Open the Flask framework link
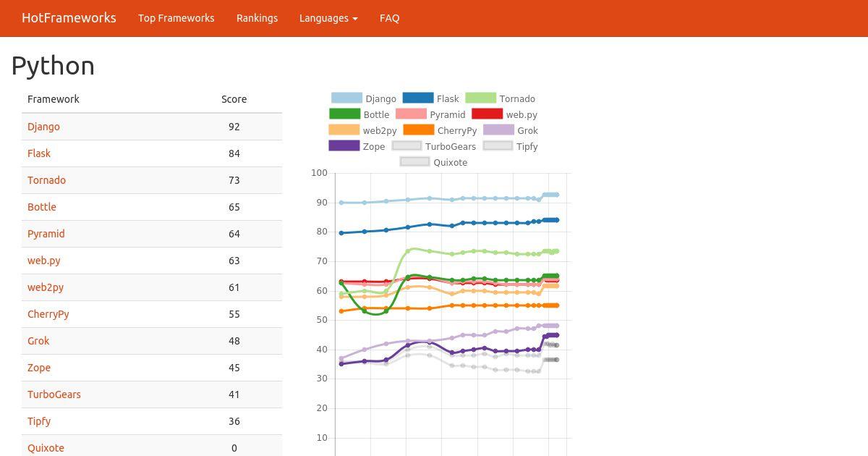 [39, 153]
